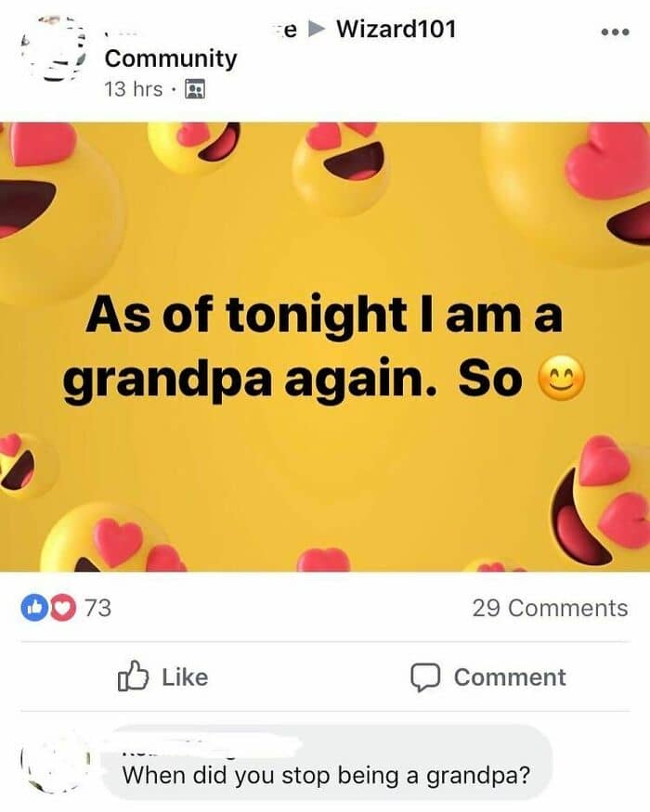The height and width of the screenshot is (812, 650).
Task: Toggle Like on the grandpa post
Action: (x=163, y=677)
